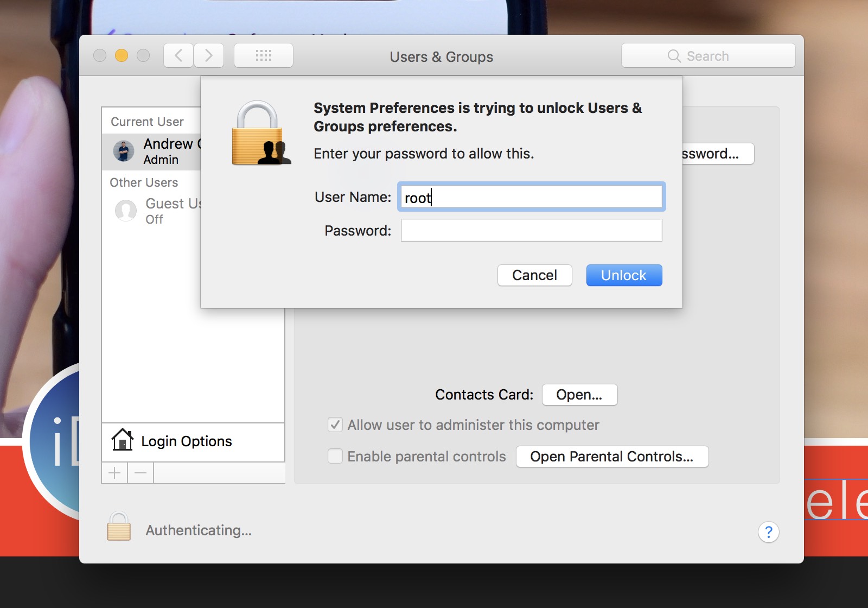The height and width of the screenshot is (608, 868).
Task: Enable parental controls checkbox
Action: (x=335, y=457)
